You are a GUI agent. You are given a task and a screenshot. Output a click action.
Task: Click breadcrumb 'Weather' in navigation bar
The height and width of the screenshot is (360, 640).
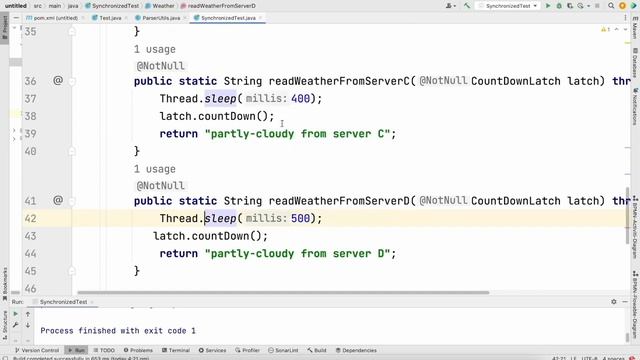(160, 6)
